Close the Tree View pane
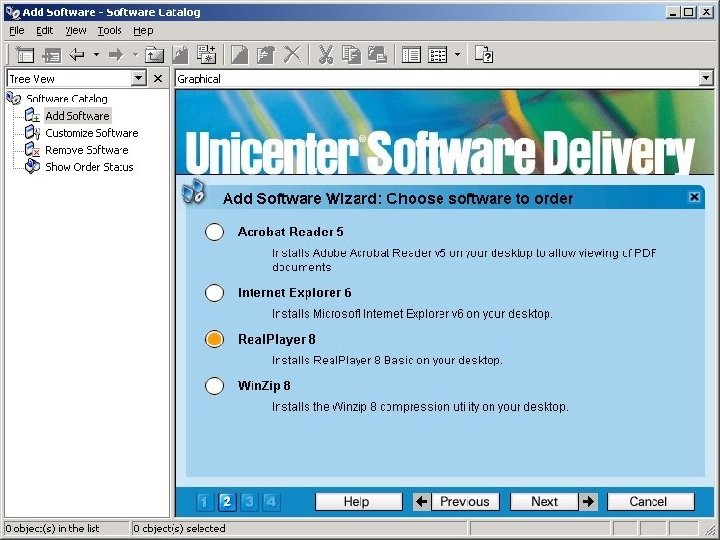Image resolution: width=720 pixels, height=540 pixels. coord(158,79)
